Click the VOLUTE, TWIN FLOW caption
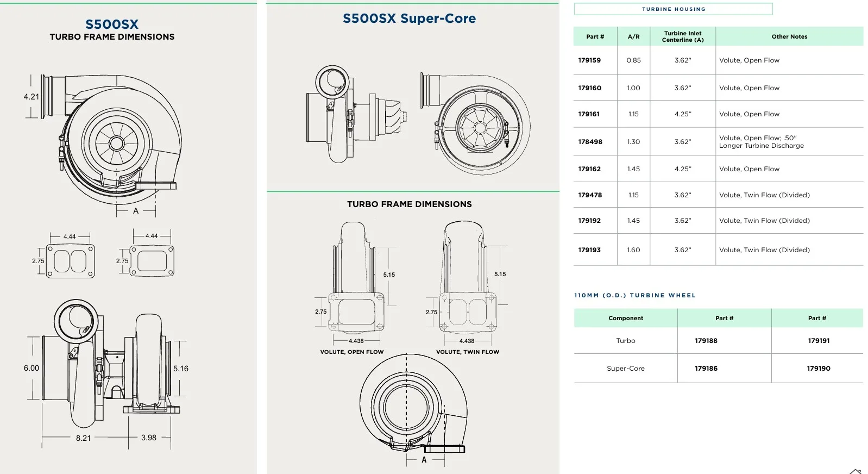 tap(468, 352)
